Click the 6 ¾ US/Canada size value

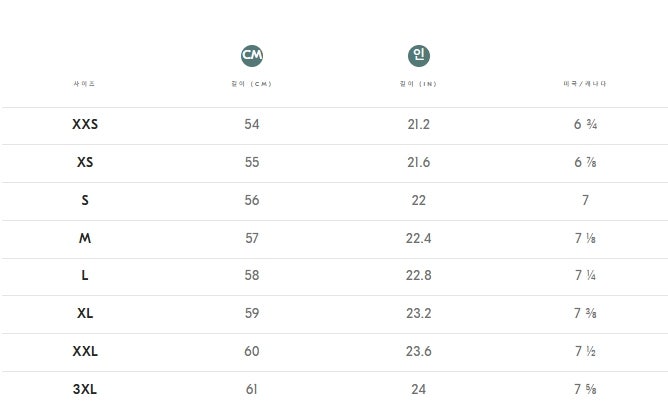[585, 125]
